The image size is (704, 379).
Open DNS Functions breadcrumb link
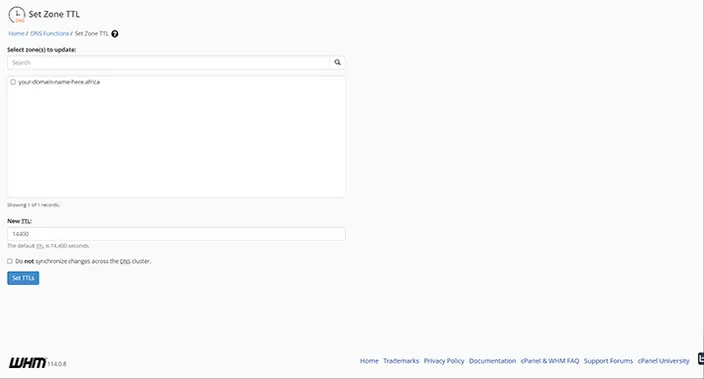[x=49, y=34]
